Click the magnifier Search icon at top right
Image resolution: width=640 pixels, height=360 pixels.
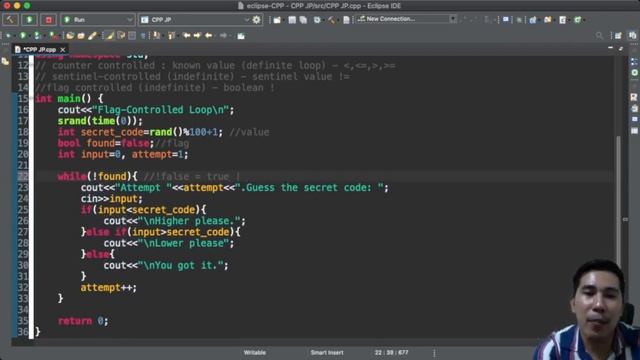599,36
